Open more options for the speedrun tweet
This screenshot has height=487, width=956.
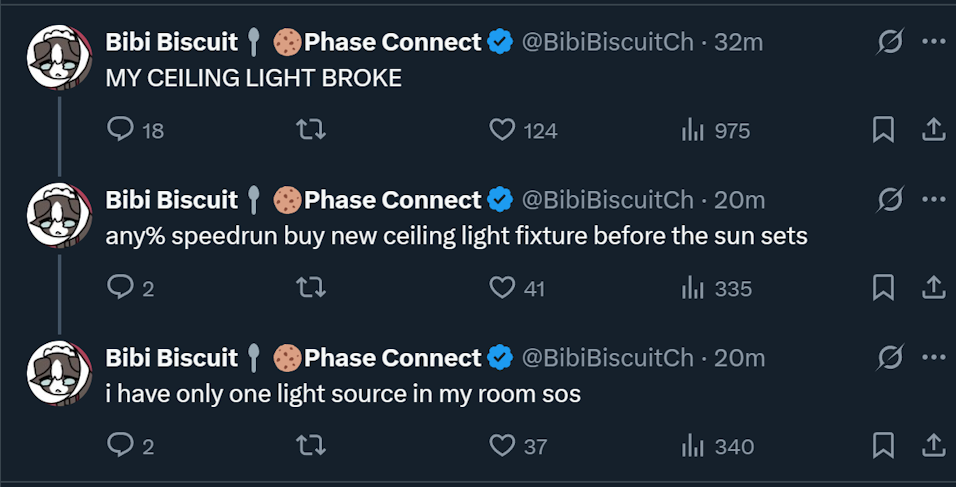click(933, 200)
